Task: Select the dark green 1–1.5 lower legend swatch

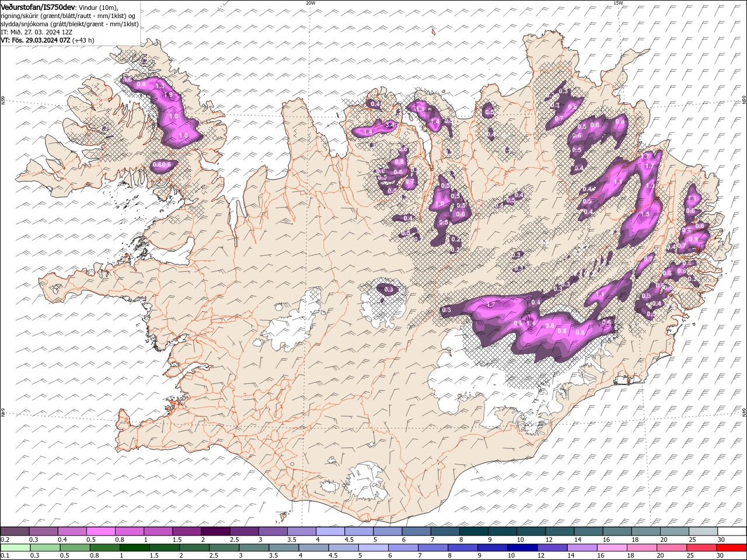Action: pos(134,548)
